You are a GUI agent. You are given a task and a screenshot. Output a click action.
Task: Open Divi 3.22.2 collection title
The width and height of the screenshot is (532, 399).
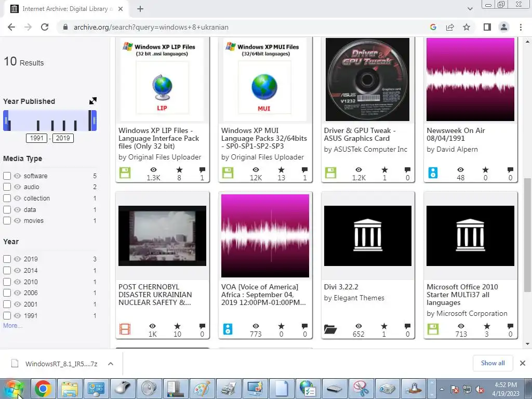pos(341,287)
